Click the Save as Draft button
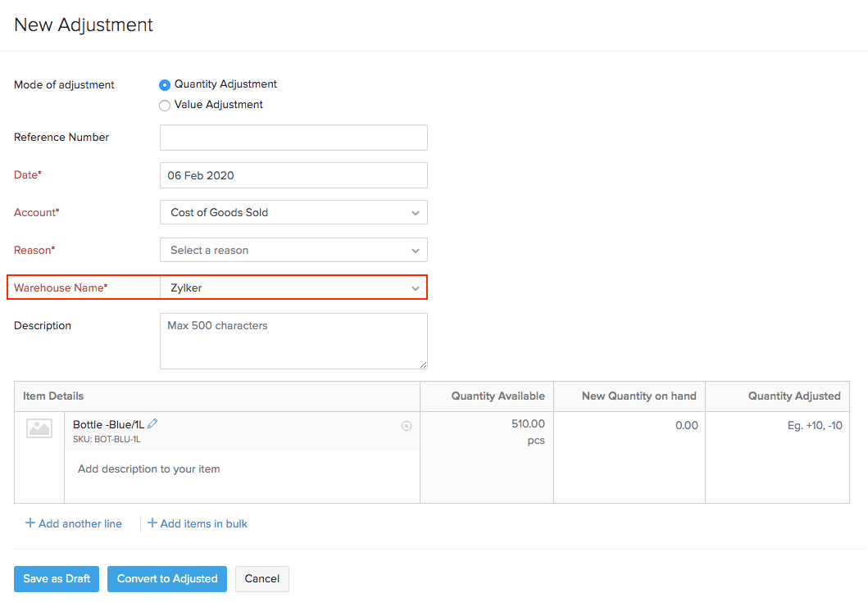Viewport: 868px width, 602px height. pyautogui.click(x=56, y=578)
